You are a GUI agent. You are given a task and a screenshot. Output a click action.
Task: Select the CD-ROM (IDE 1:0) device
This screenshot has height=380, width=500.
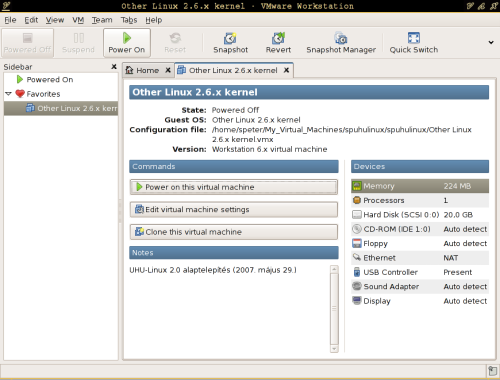(420, 229)
